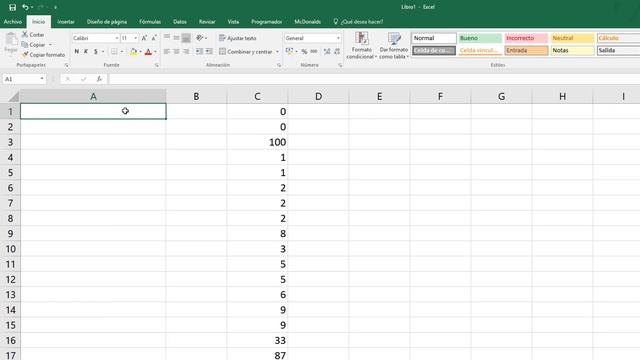Viewport: 640px width, 360px height.
Task: Decrease the cell indent
Action: tap(199, 51)
